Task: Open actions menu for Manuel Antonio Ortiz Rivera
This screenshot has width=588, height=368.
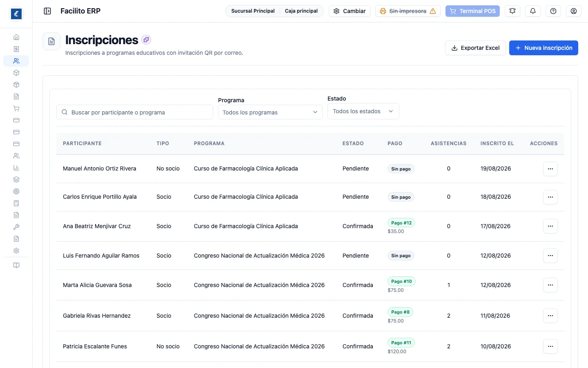Action: tap(550, 169)
